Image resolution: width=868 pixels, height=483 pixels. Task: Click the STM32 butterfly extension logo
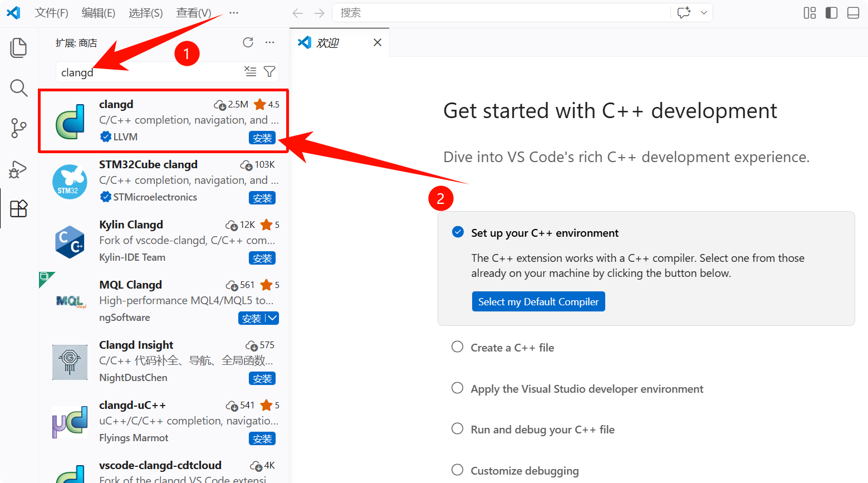(70, 182)
